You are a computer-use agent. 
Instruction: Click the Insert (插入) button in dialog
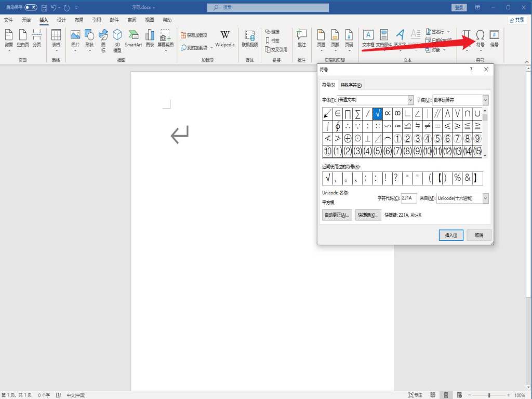coord(450,235)
